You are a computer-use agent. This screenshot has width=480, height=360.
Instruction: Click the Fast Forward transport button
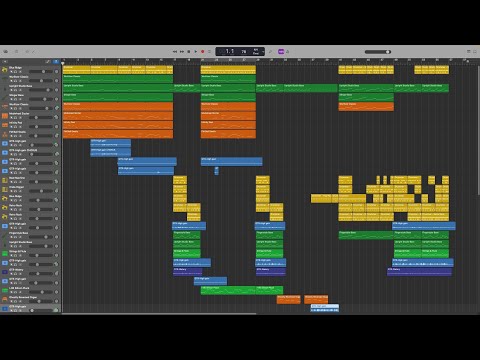[x=182, y=52]
